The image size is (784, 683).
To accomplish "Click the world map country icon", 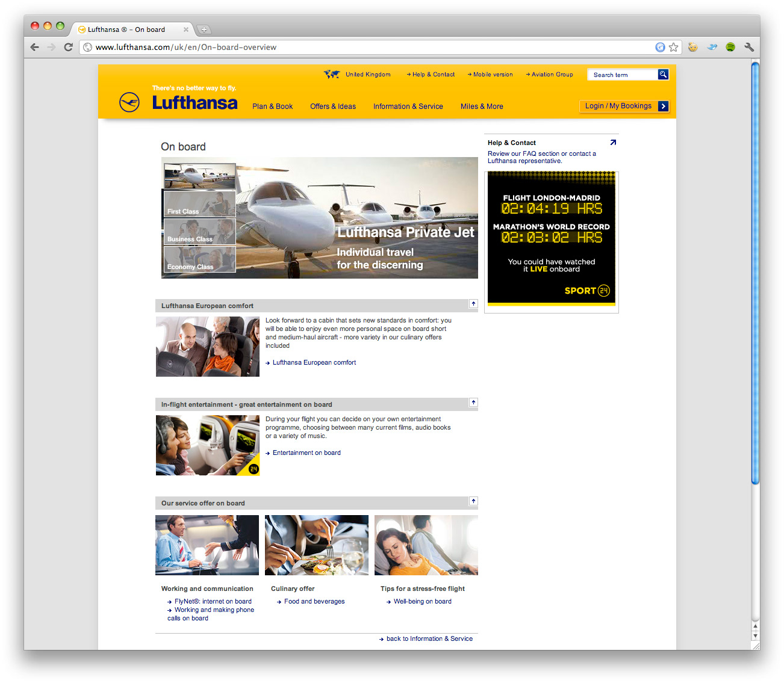I will click(x=332, y=74).
